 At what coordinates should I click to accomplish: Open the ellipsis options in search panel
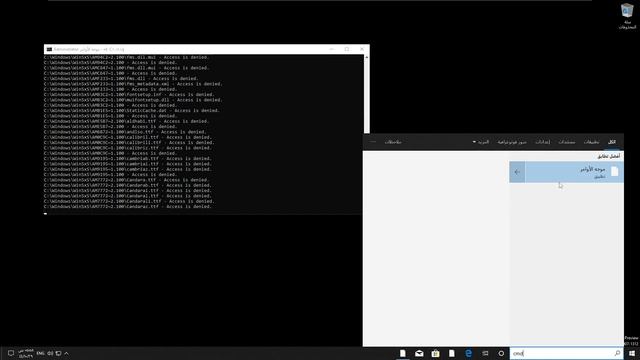click(373, 142)
